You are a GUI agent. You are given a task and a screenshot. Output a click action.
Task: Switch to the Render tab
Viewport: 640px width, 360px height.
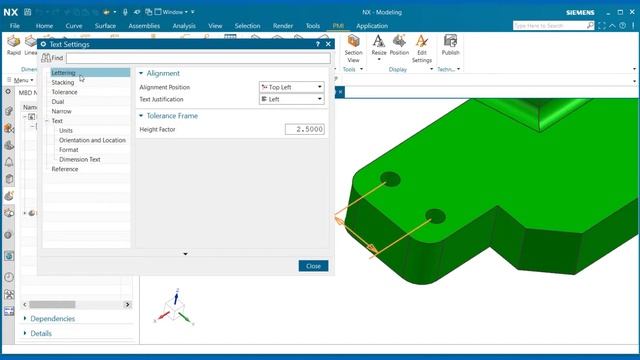tap(283, 26)
